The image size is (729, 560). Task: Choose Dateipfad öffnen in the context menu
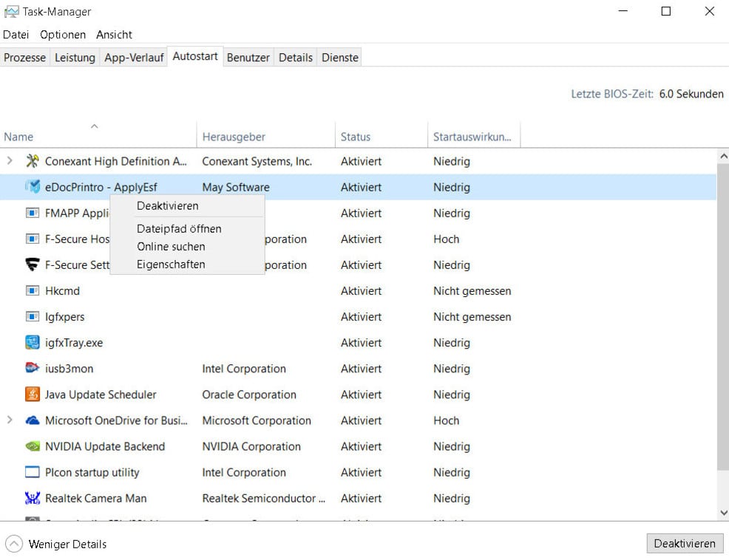187,228
